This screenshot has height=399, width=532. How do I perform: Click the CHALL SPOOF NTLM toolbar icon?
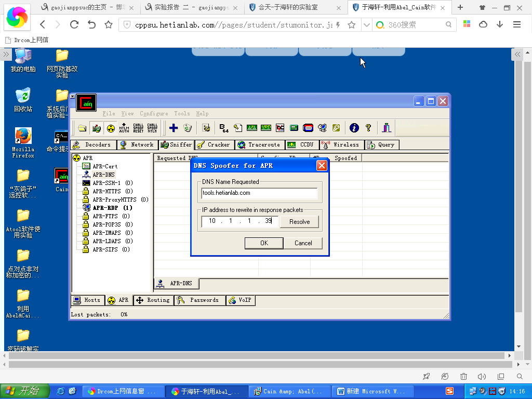[152, 128]
